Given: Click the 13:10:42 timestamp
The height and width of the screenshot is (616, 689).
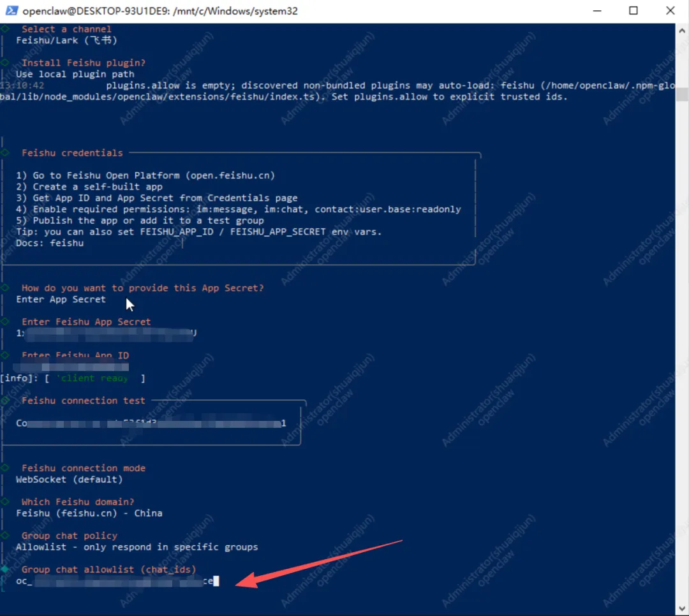Looking at the screenshot, I should click(x=22, y=85).
